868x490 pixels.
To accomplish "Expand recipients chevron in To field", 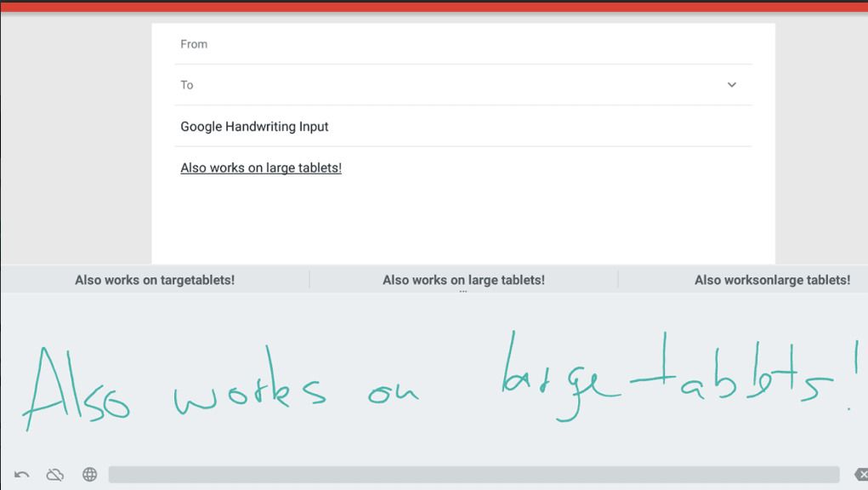I will [x=732, y=85].
